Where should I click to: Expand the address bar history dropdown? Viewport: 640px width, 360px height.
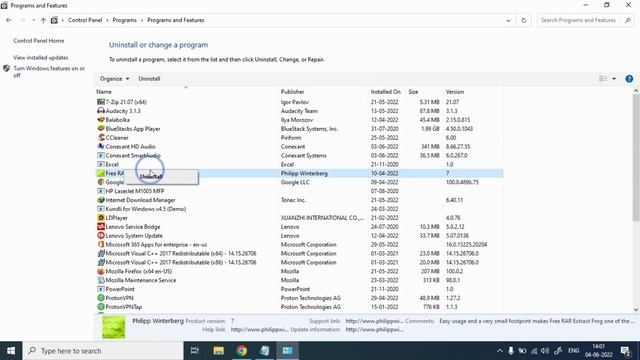[508, 20]
